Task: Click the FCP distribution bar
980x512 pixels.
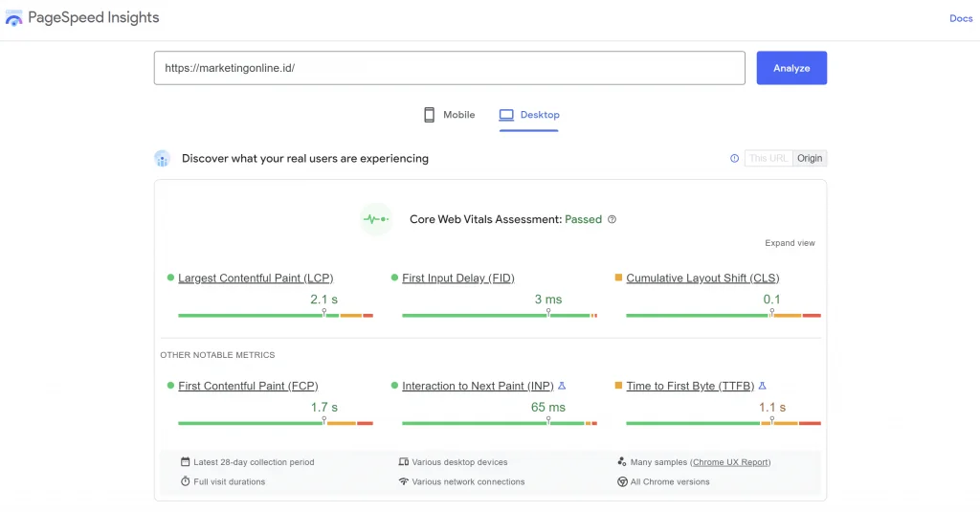Action: click(x=276, y=423)
